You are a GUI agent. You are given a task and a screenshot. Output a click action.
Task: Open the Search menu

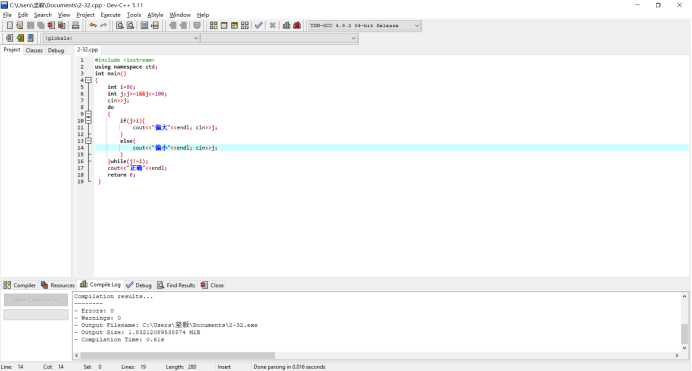point(43,15)
